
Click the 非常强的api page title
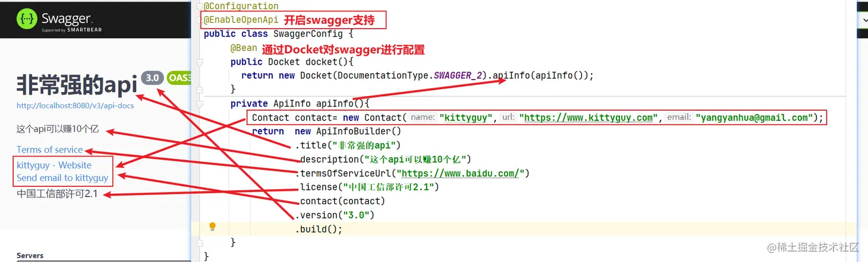pos(77,85)
